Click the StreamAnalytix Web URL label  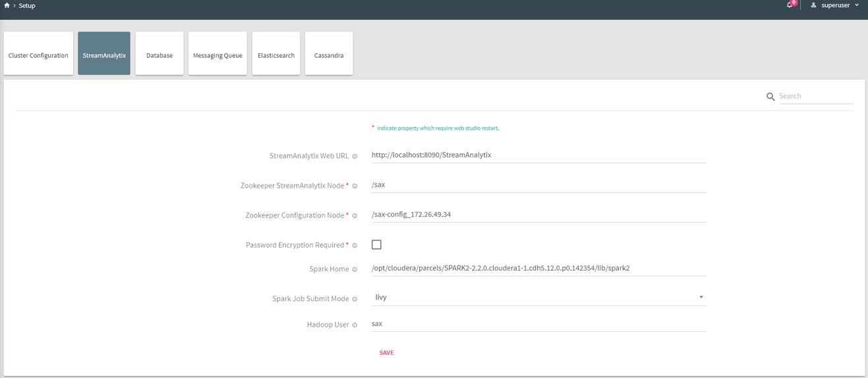(x=309, y=156)
